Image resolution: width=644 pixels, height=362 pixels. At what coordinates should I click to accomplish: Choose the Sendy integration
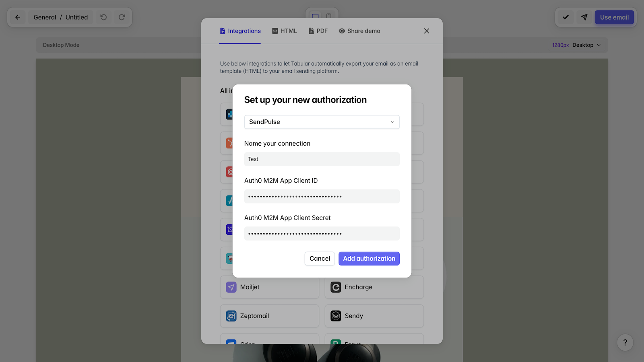pyautogui.click(x=374, y=316)
